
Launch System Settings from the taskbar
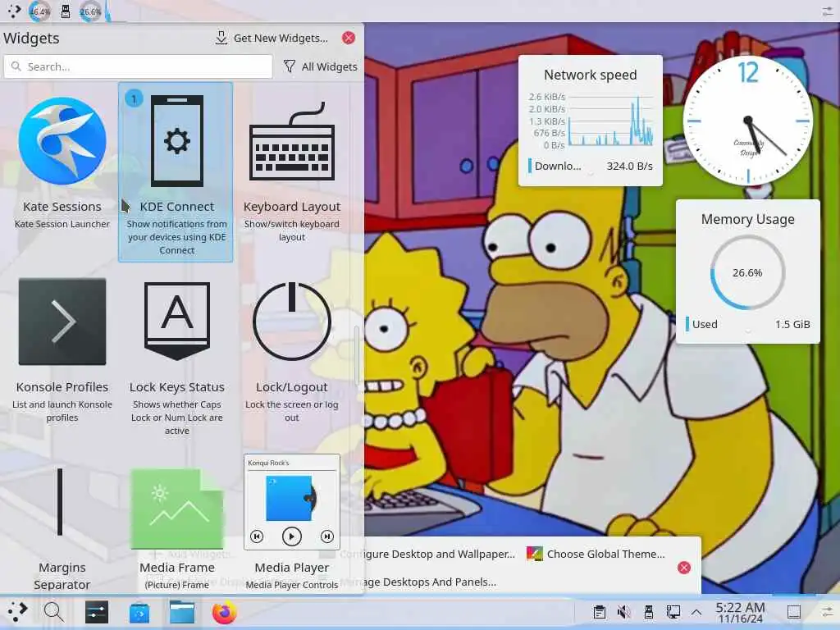[97, 612]
